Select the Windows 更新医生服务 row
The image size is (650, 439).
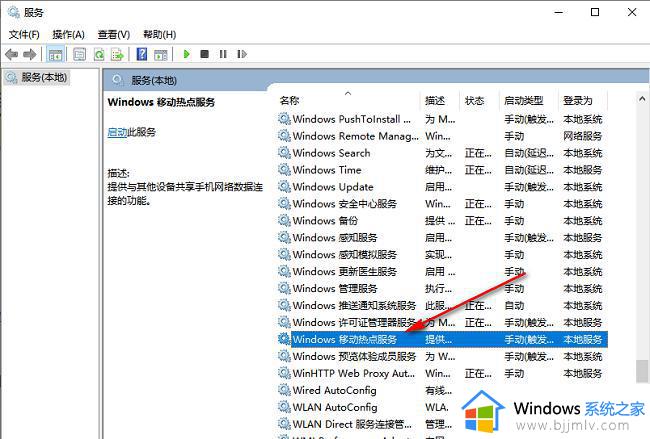click(x=442, y=272)
